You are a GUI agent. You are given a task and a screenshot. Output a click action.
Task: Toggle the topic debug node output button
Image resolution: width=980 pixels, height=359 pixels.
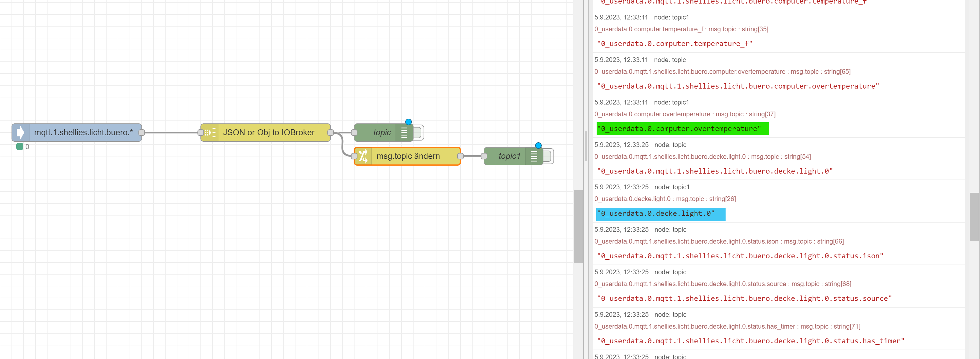[418, 133]
